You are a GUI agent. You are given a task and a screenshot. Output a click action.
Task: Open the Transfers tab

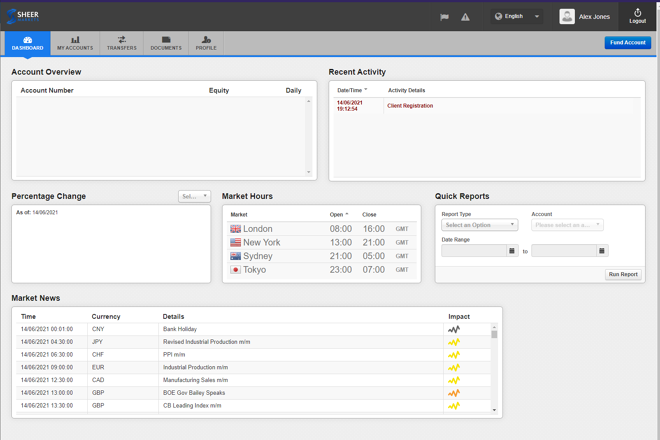(122, 43)
